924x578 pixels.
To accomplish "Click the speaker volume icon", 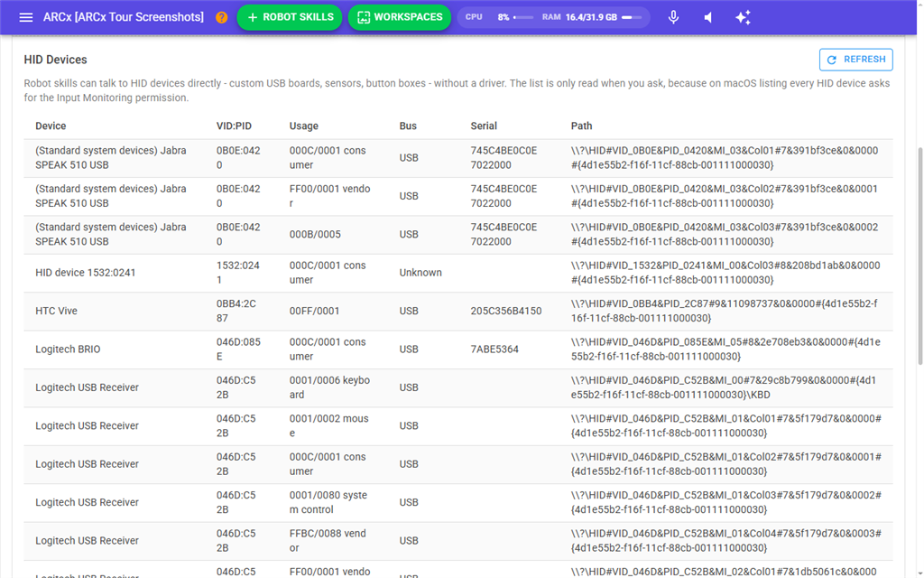I will [x=708, y=17].
